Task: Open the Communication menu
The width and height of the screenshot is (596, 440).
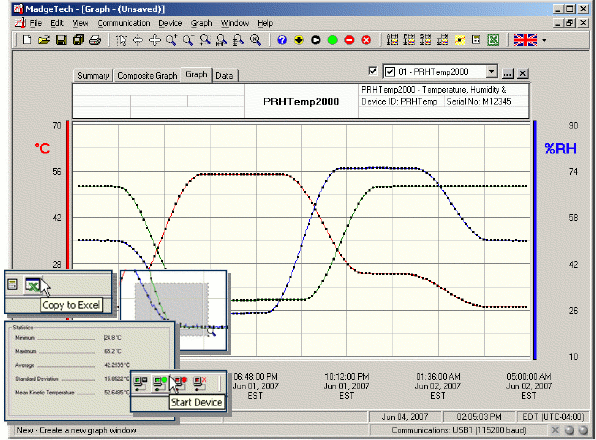Action: (124, 23)
